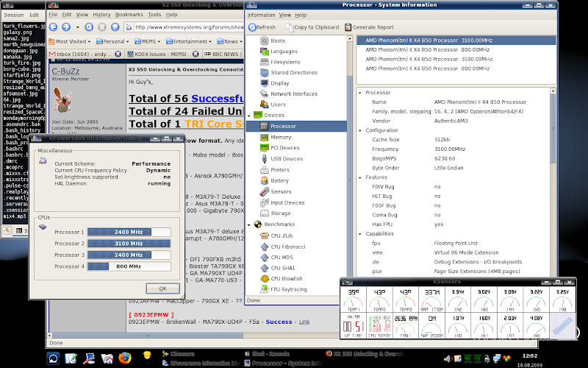Select FPU Raytracing benchmark icon
This screenshot has width=588, height=368.
265,289
